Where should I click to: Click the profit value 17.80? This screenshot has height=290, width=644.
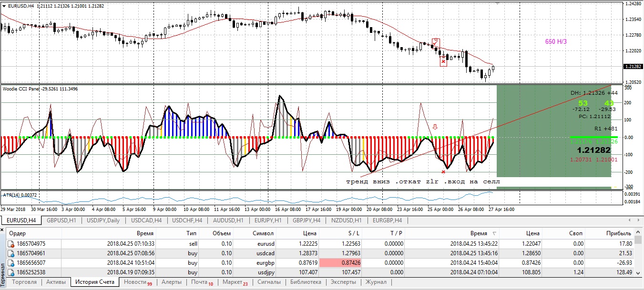tap(625, 244)
